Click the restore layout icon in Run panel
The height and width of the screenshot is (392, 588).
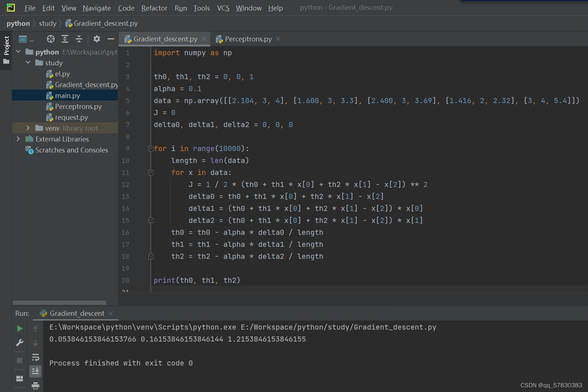pos(20,379)
